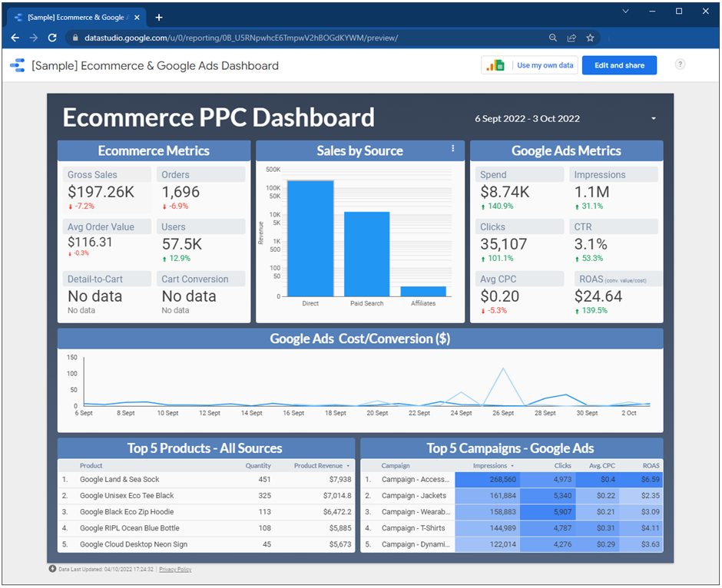Click Campaign - T-Shirts row name
Screen dimensions: 722x588
pyautogui.click(x=413, y=528)
